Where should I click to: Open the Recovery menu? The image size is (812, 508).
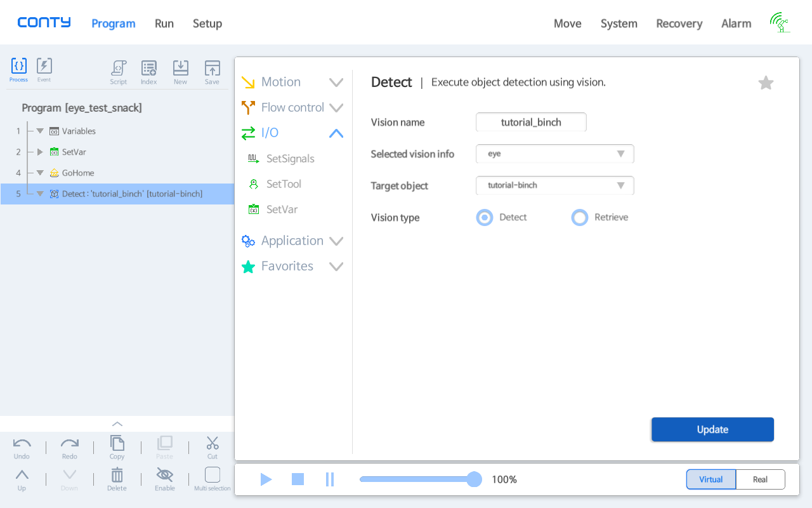point(679,23)
